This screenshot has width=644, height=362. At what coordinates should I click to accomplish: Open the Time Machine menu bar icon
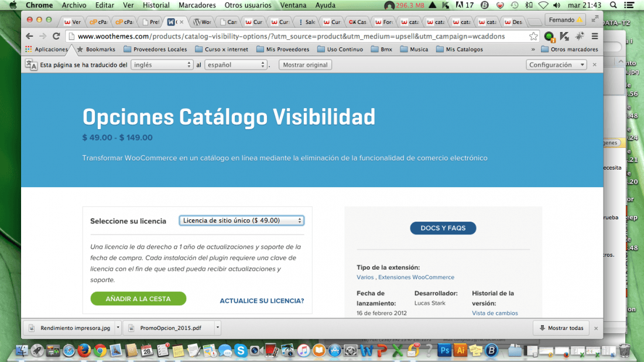tap(514, 5)
